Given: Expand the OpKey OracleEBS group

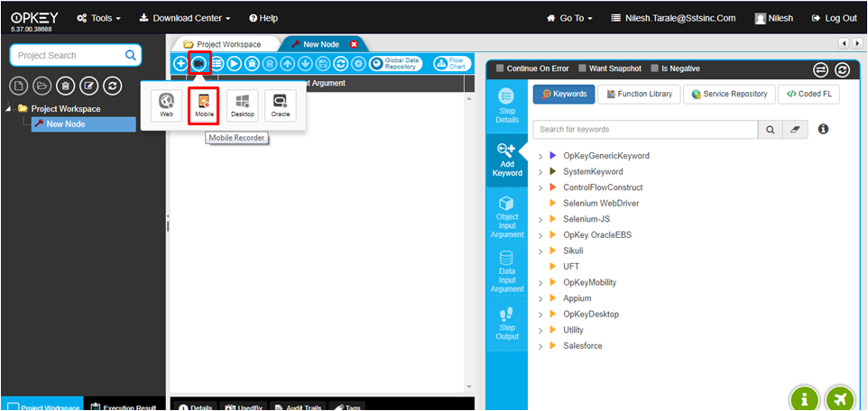Looking at the screenshot, I should tap(540, 235).
